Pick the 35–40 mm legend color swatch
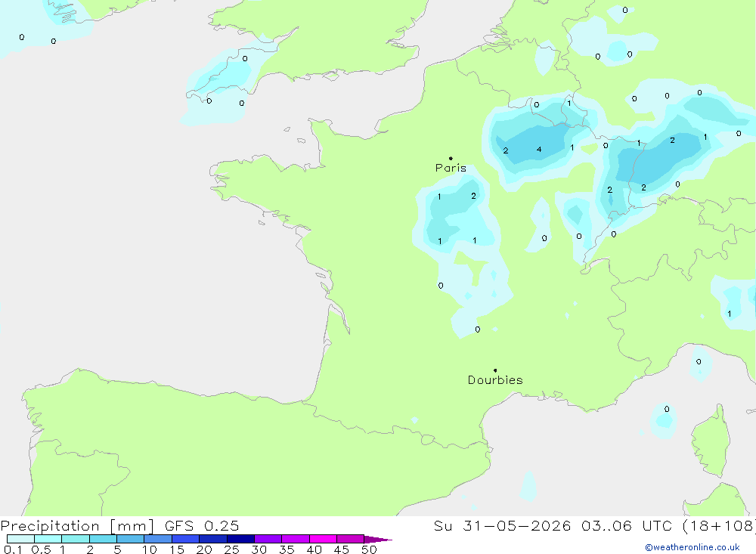This screenshot has width=756, height=554. pyautogui.click(x=296, y=539)
